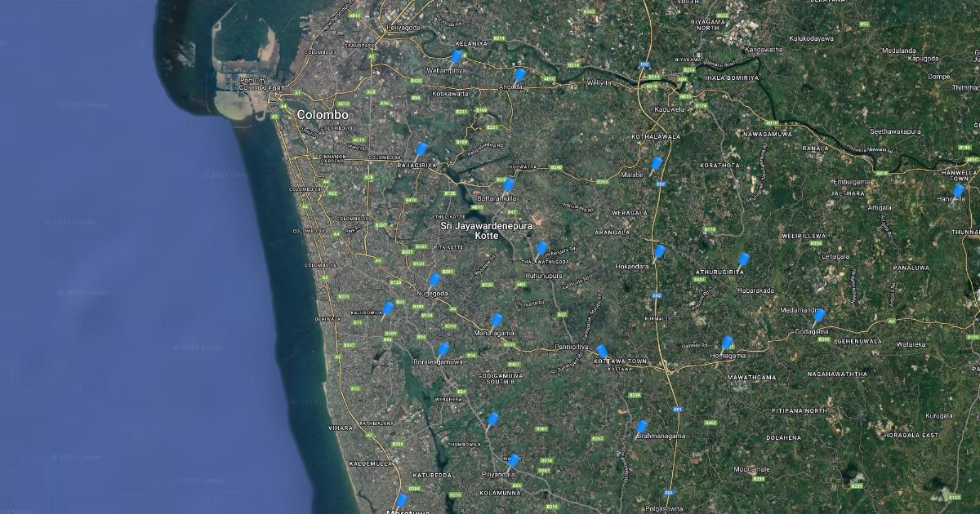Viewport: 980px width, 514px height.
Task: Select the pin near Kalubowila
Action: coord(388,308)
